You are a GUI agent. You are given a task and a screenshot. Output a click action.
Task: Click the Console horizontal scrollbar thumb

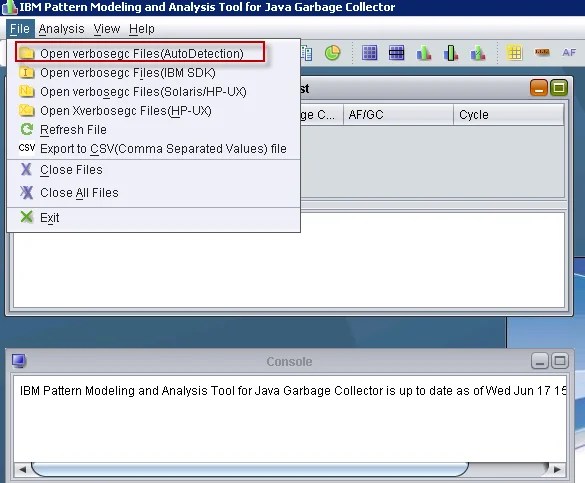[x=250, y=469]
